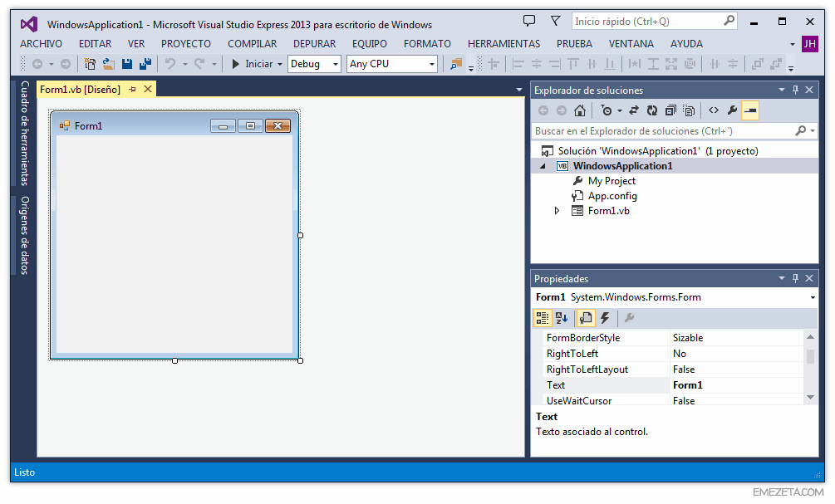Screen dimensions: 835x504
Task: Open the Propiedades window options dropdown arrow
Action: click(781, 278)
